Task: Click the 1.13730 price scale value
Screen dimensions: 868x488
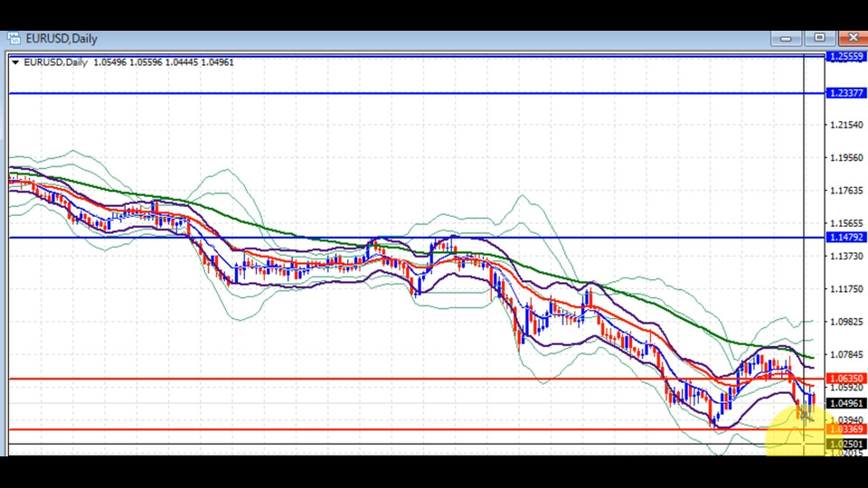Action: tap(846, 256)
